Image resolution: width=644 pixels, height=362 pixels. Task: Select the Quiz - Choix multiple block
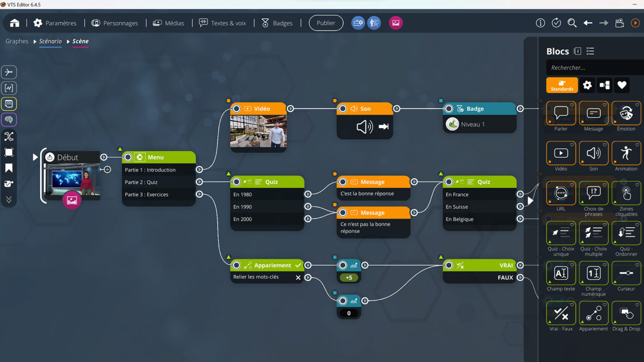pos(593,233)
